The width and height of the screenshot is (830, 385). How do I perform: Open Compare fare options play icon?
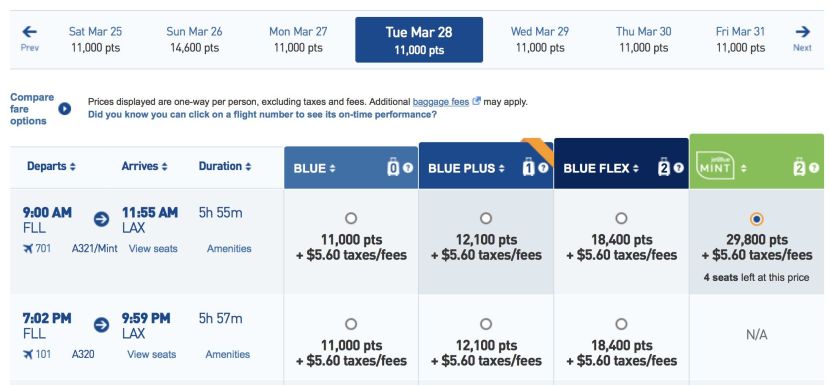click(x=65, y=109)
